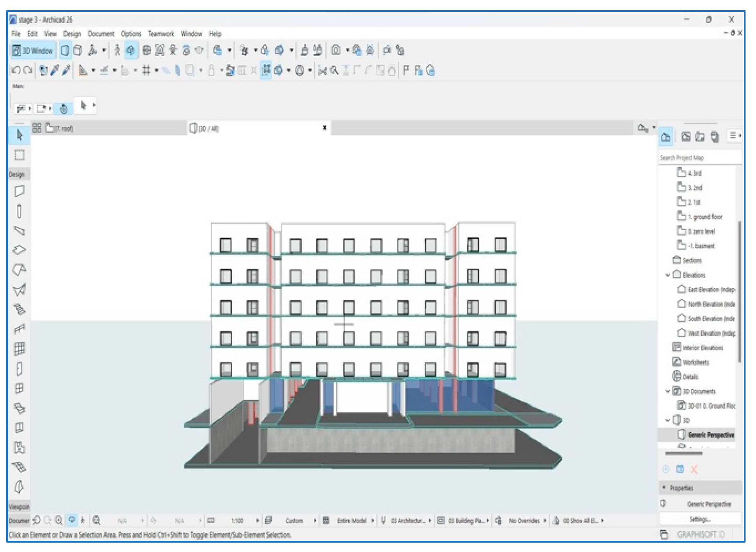Click the Settings... button

tap(699, 520)
